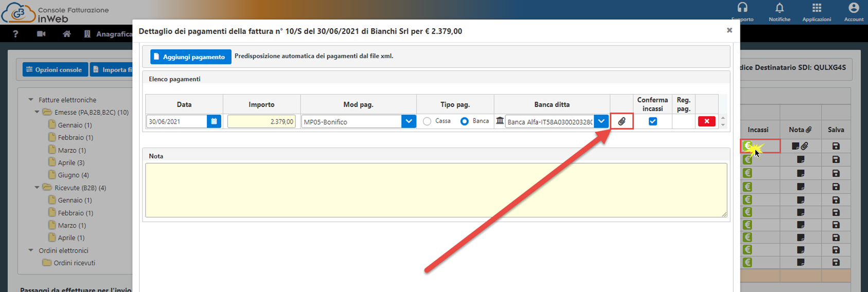The width and height of the screenshot is (868, 292).
Task: Select Gennaio (1) under Ricevute
Action: [x=75, y=200]
